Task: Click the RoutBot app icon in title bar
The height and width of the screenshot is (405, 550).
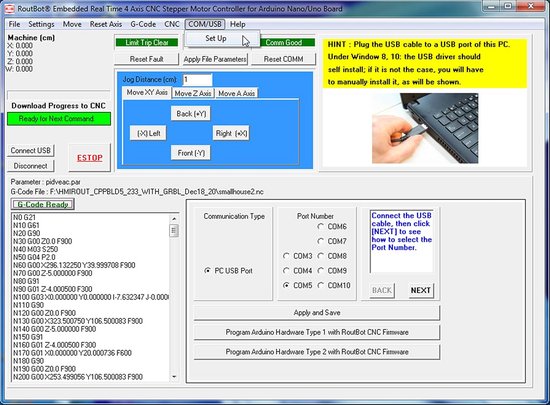Action: pyautogui.click(x=9, y=8)
